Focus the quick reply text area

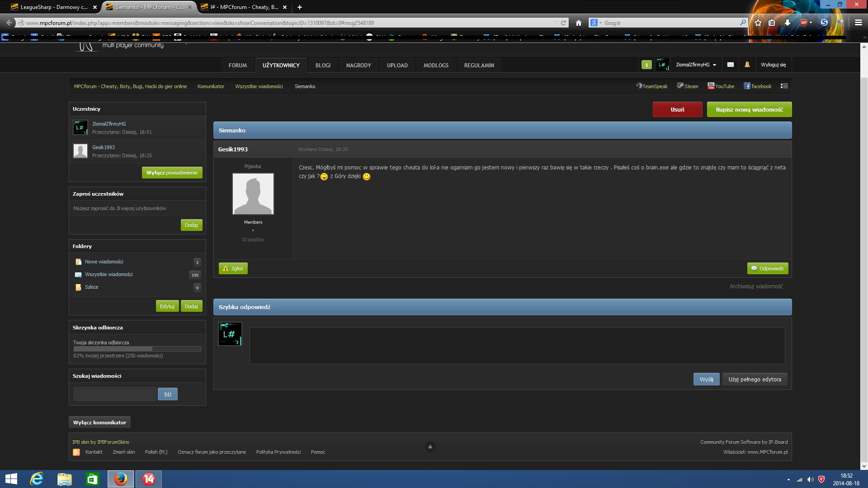(x=517, y=346)
